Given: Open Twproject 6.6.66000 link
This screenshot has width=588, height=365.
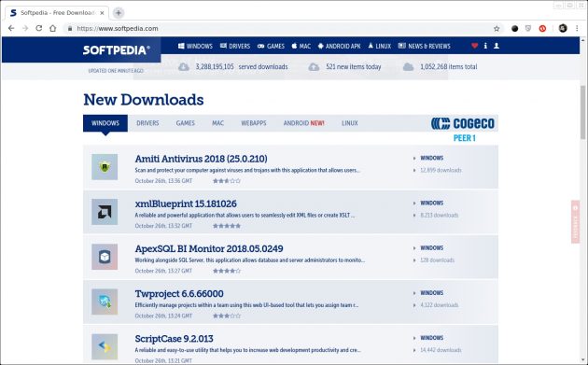Looking at the screenshot, I should [179, 294].
